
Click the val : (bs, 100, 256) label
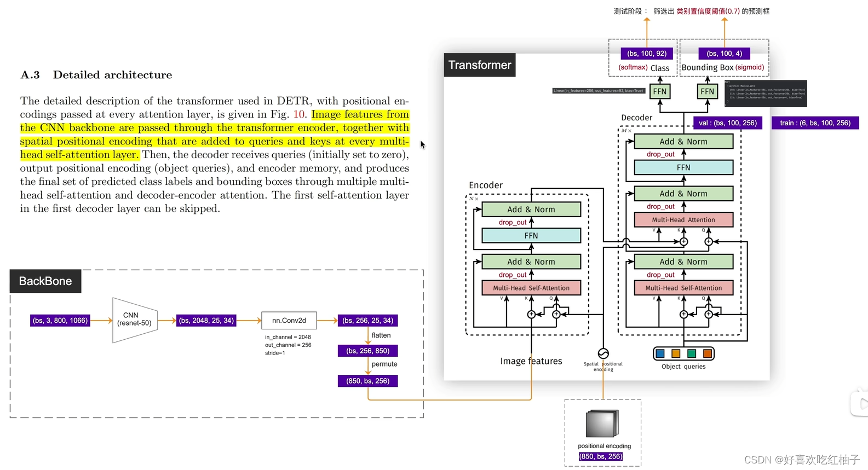(x=728, y=123)
